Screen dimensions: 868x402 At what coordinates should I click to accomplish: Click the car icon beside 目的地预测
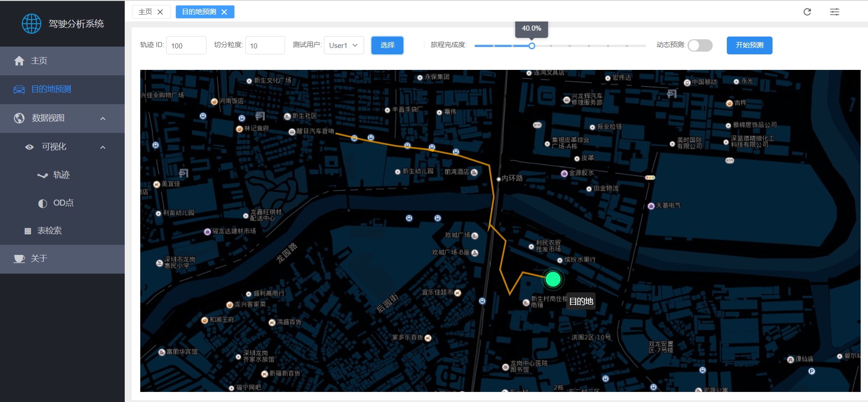tap(19, 90)
